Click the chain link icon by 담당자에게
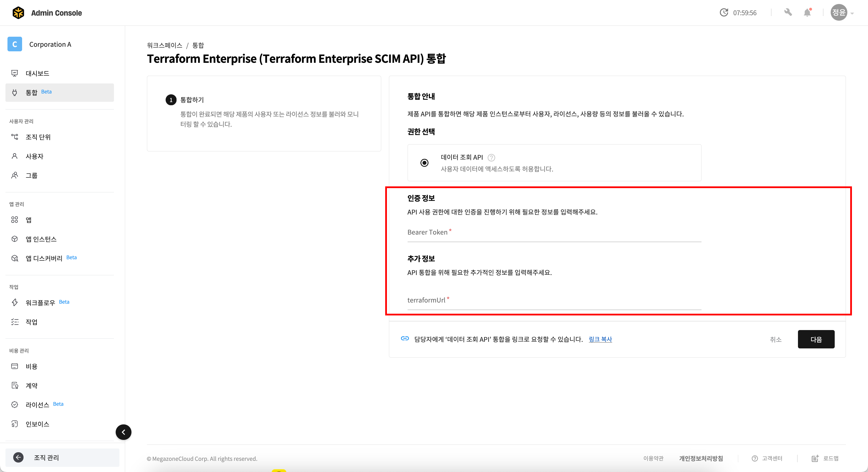 coord(405,339)
